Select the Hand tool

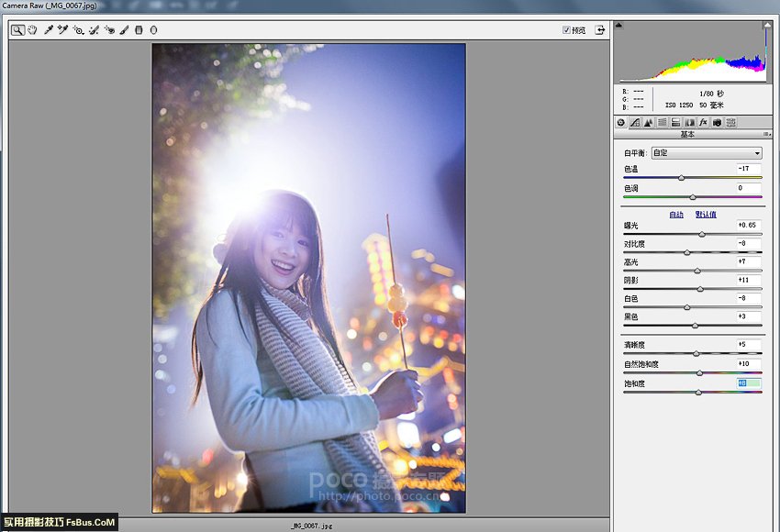tap(31, 30)
